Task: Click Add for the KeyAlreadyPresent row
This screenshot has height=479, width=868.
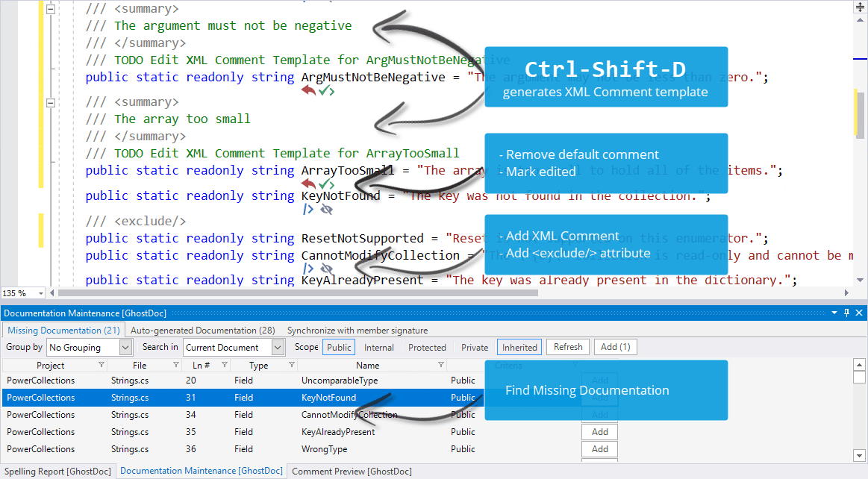Action: click(599, 432)
